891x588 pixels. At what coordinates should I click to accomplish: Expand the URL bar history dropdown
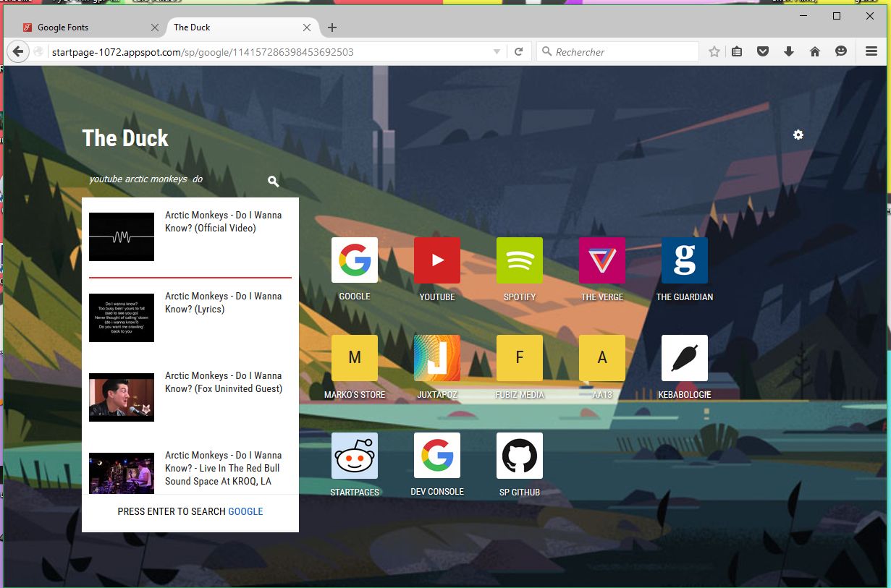tap(497, 52)
